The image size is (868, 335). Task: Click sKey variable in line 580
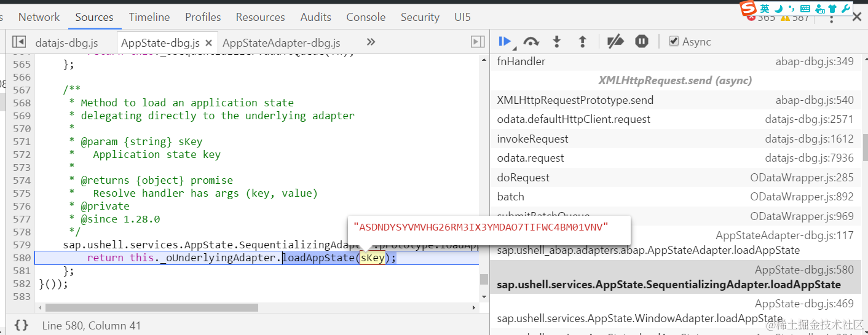(x=373, y=258)
